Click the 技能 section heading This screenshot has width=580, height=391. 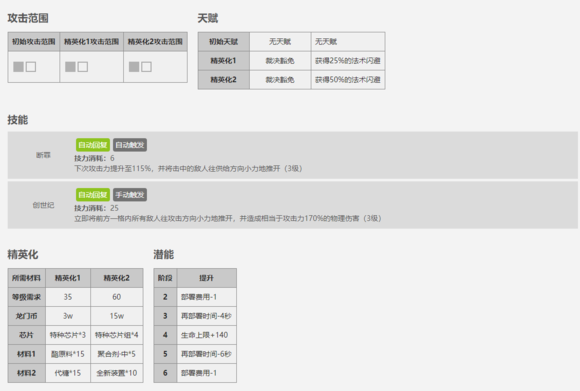18,120
